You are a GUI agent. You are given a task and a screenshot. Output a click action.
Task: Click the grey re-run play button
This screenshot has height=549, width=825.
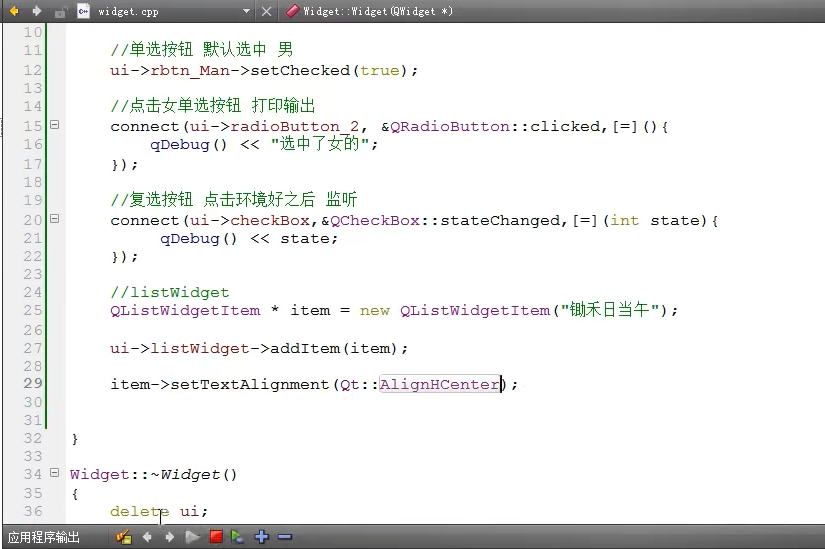tap(192, 537)
